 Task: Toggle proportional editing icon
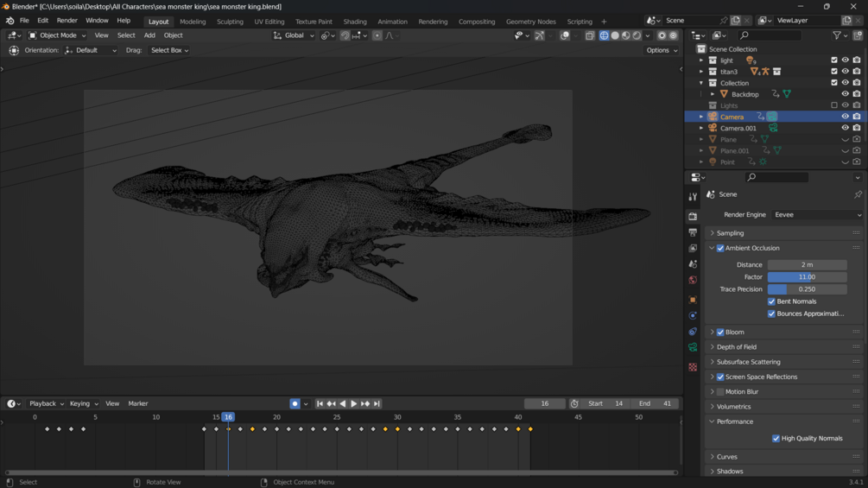coord(377,35)
